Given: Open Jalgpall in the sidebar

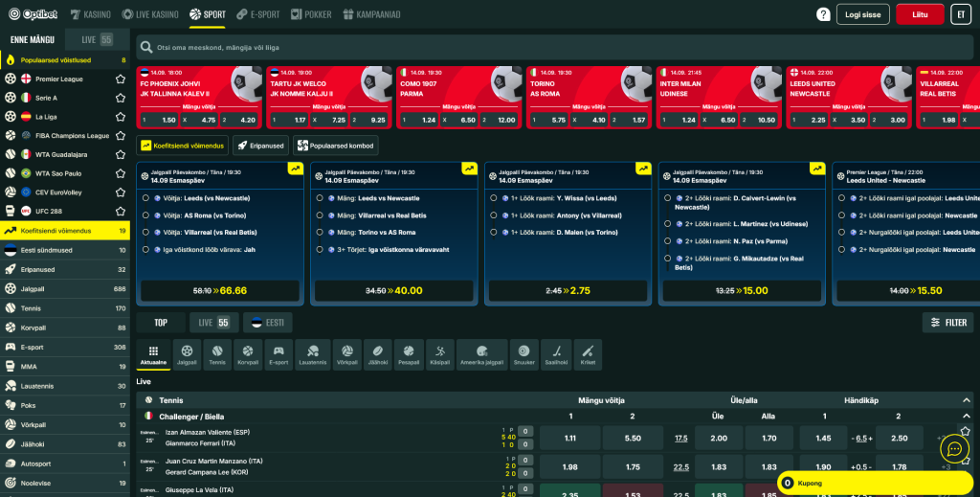Looking at the screenshot, I should [65, 289].
